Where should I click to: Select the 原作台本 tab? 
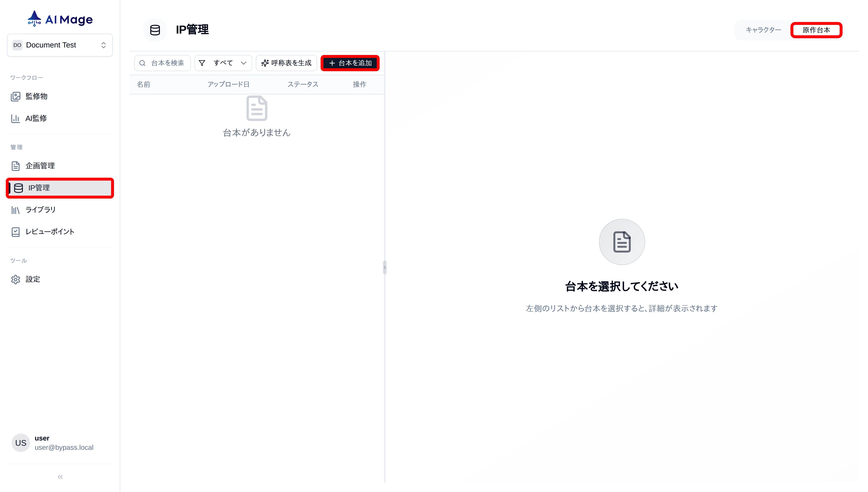pos(816,30)
